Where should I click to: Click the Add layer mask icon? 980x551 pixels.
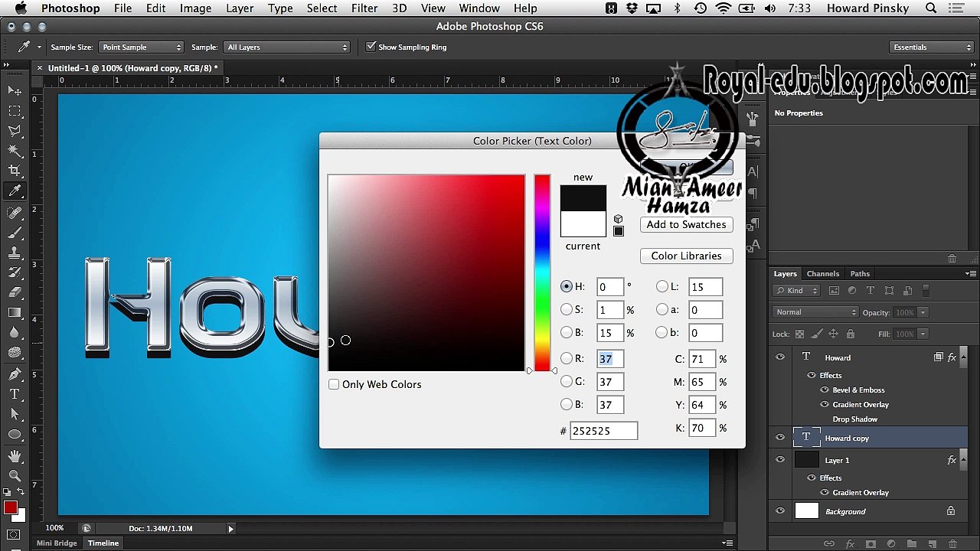(871, 543)
